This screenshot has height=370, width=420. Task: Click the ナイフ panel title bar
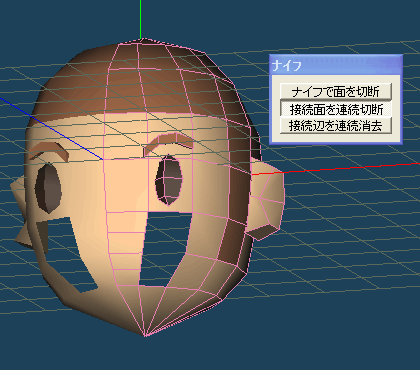tap(336, 65)
